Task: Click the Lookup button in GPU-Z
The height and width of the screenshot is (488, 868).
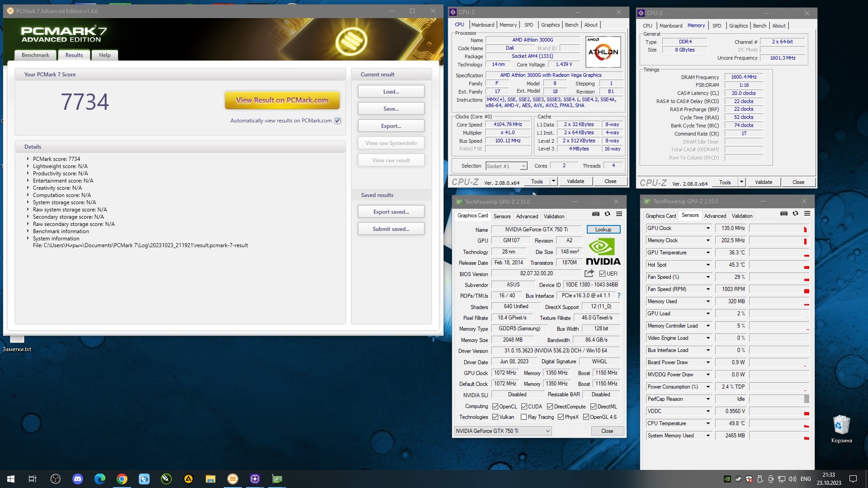Action: point(604,230)
